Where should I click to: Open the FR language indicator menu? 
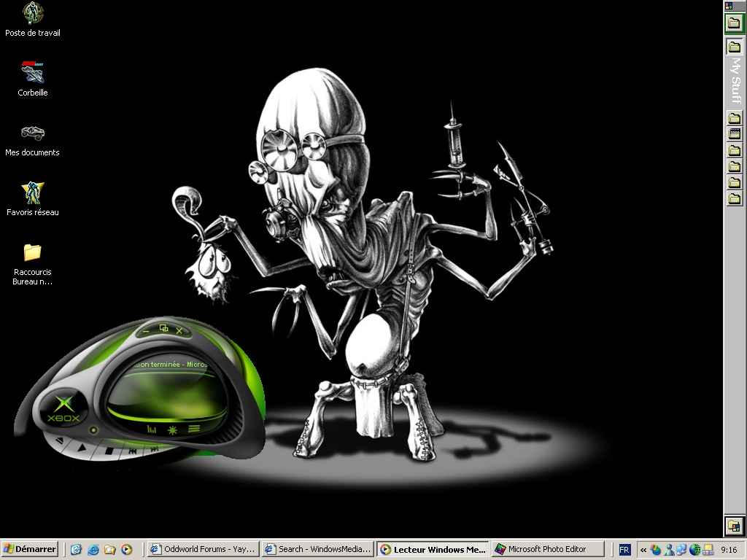pos(624,550)
